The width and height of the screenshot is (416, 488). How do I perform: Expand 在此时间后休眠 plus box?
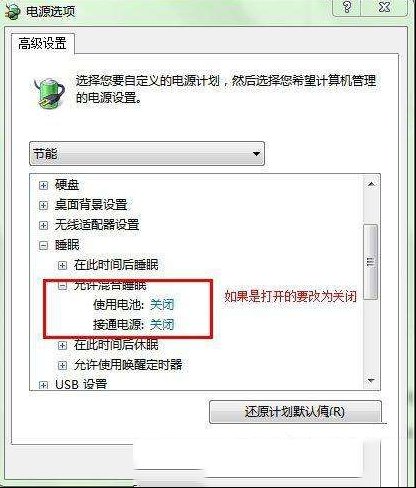click(62, 345)
